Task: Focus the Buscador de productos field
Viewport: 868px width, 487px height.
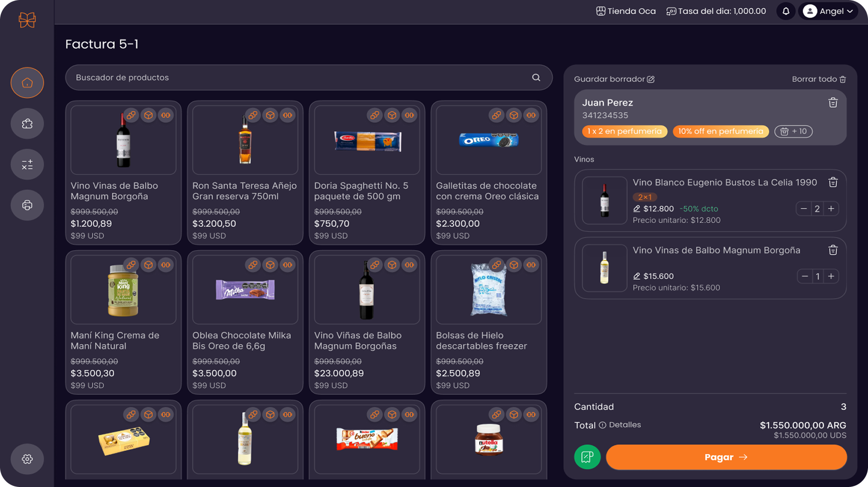Action: point(301,78)
